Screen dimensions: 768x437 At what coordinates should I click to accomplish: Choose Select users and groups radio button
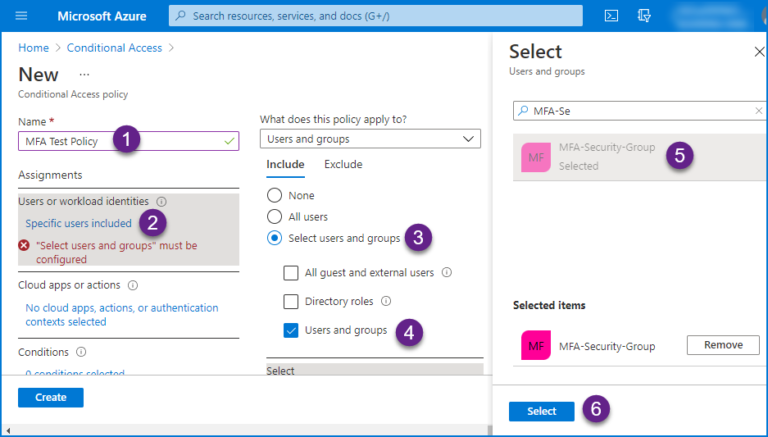pos(274,238)
